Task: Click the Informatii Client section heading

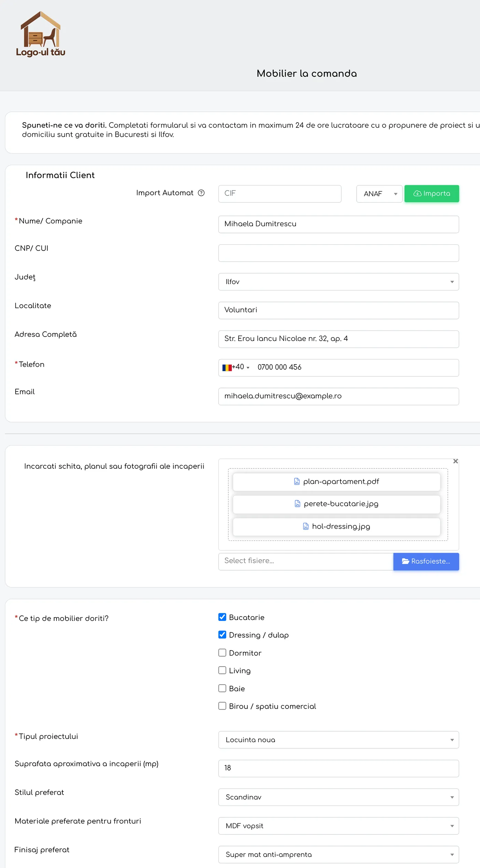Action: [x=60, y=175]
